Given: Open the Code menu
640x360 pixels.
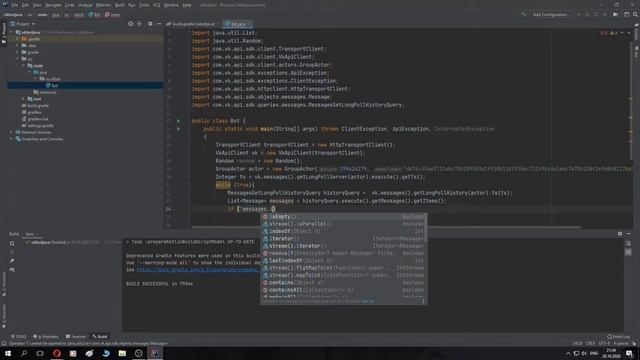Looking at the screenshot, I should pyautogui.click(x=70, y=5).
